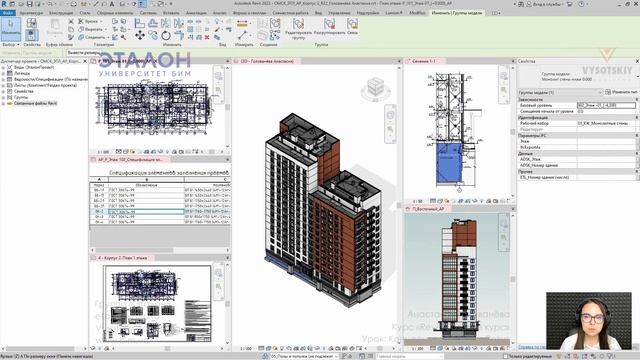
Task: Click the Базовый уровень value field
Action: tap(606, 105)
